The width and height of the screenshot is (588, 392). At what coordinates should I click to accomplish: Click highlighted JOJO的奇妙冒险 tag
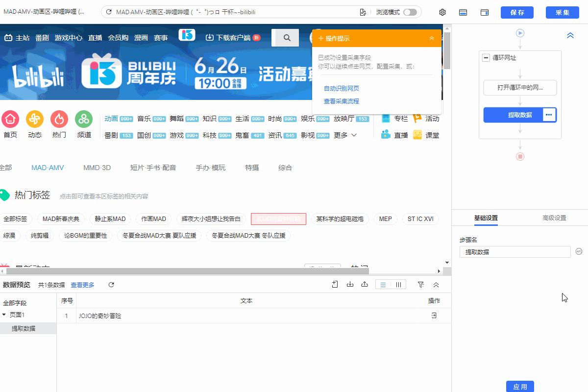click(x=278, y=219)
